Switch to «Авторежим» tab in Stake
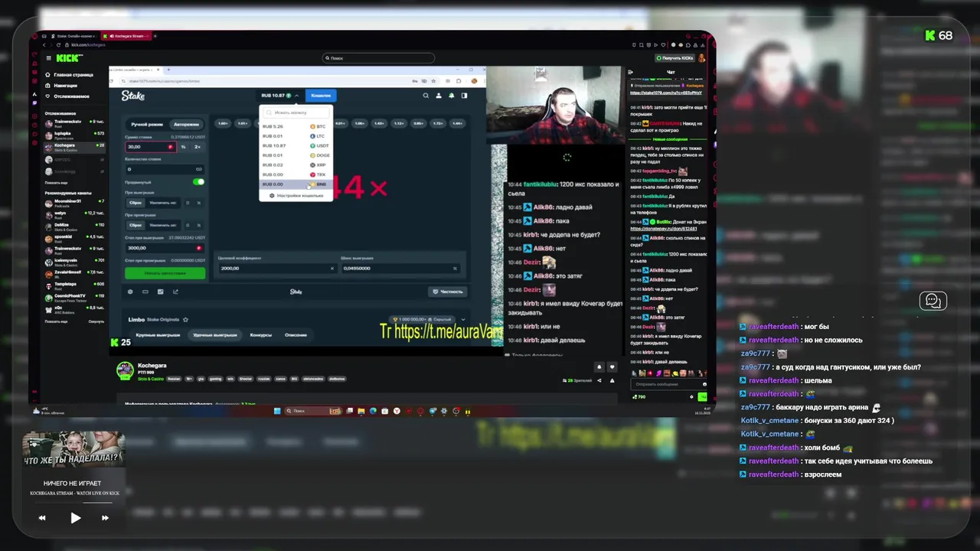 click(186, 124)
